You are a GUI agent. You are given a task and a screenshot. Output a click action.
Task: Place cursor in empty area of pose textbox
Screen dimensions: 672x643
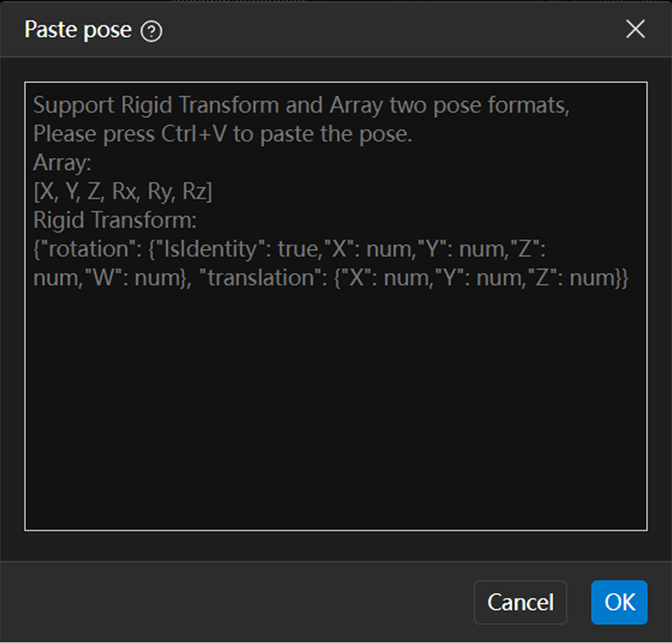(x=335, y=410)
